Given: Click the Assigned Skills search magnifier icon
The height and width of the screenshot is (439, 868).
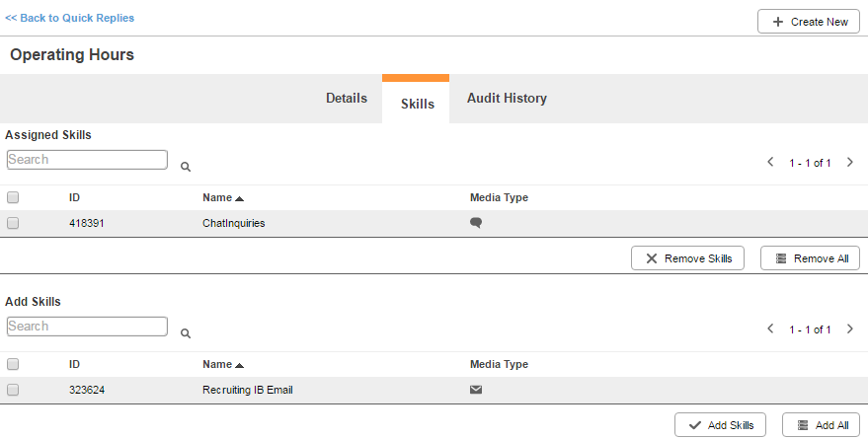Looking at the screenshot, I should tap(186, 167).
